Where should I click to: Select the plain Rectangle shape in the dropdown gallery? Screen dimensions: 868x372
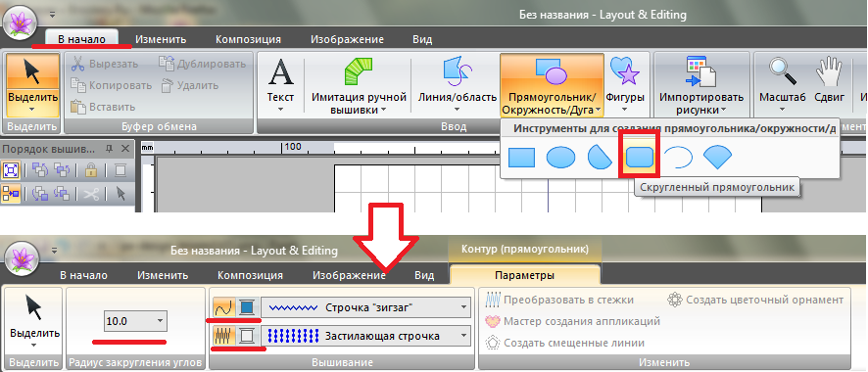521,158
